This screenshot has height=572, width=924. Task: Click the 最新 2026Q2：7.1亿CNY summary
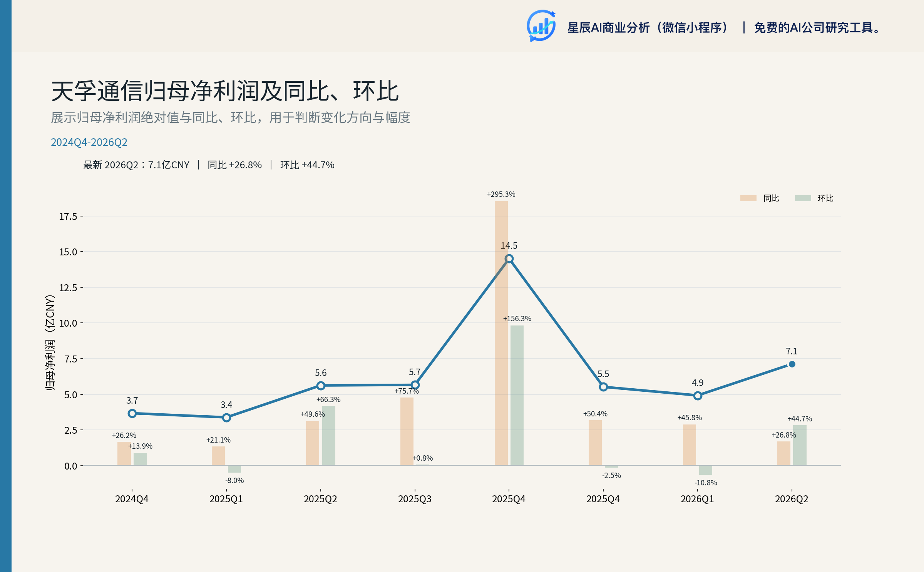pyautogui.click(x=136, y=165)
